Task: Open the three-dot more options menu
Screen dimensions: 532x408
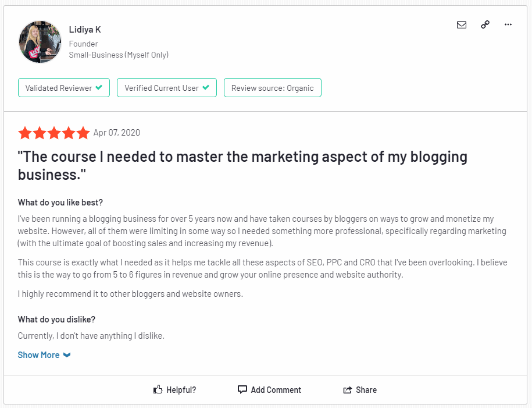Action: tap(508, 24)
